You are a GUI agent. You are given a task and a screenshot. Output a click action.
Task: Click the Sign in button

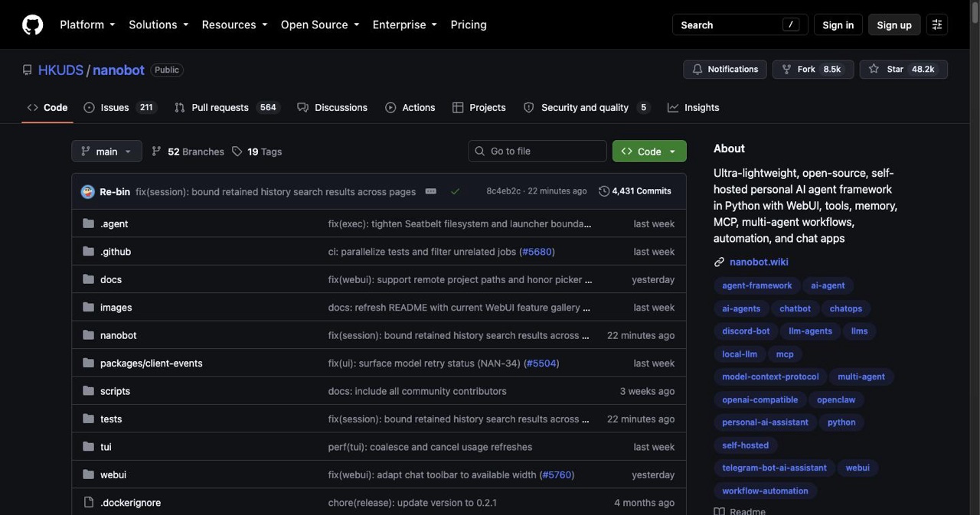tap(838, 24)
